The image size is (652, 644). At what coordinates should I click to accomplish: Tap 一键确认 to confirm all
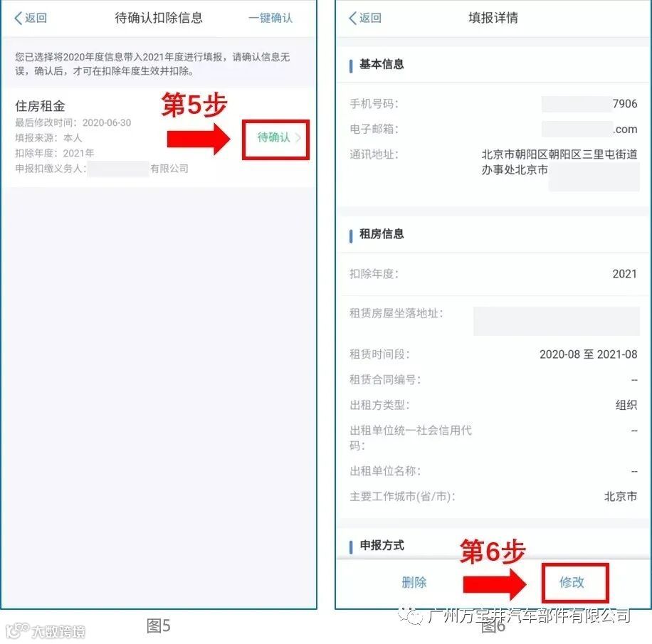point(270,18)
